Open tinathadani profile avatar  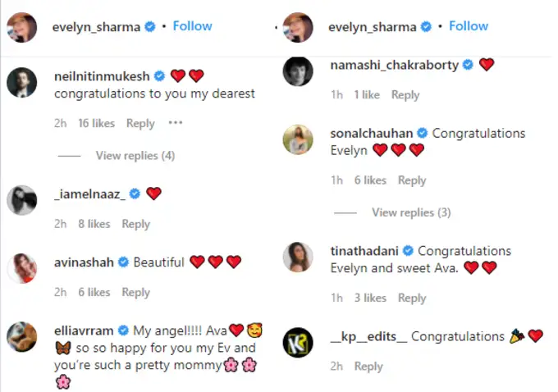coord(298,258)
